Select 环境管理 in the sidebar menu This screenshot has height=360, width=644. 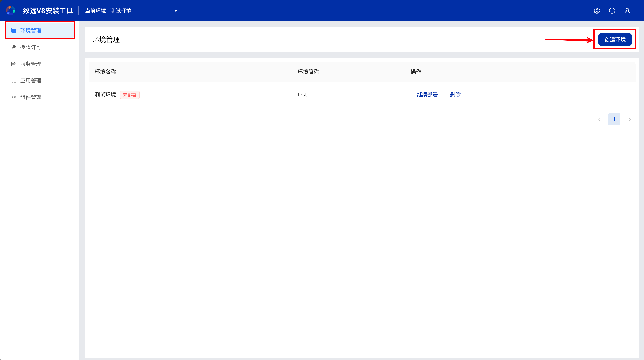point(40,30)
